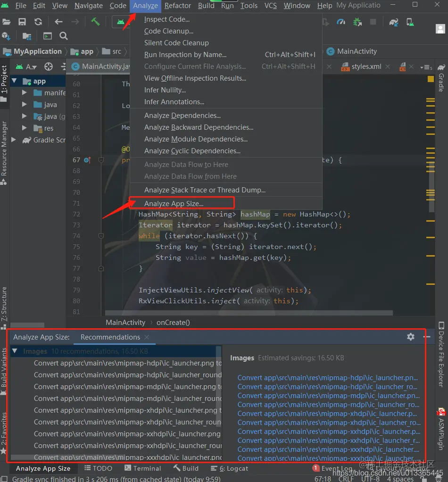This screenshot has height=482, width=448.
Task: Expand the Gradle Scripts node
Action: click(14, 140)
